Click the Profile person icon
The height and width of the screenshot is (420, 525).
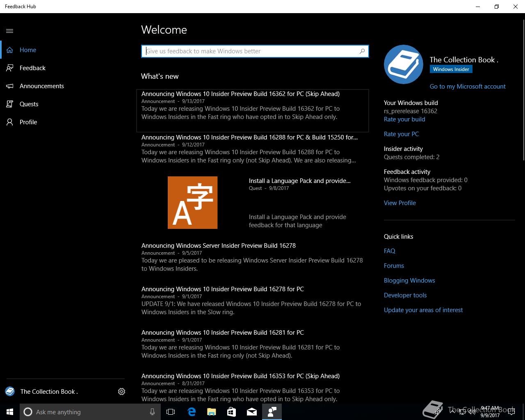tap(10, 122)
